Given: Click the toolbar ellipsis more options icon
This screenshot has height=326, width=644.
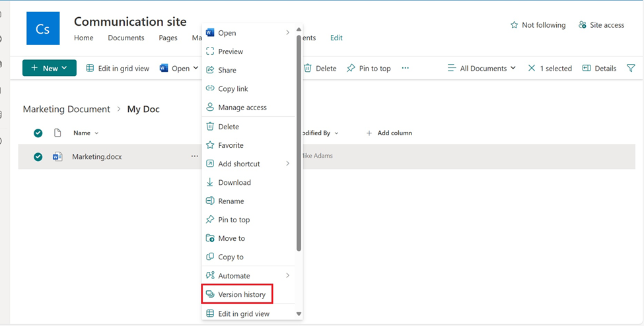Looking at the screenshot, I should 406,68.
